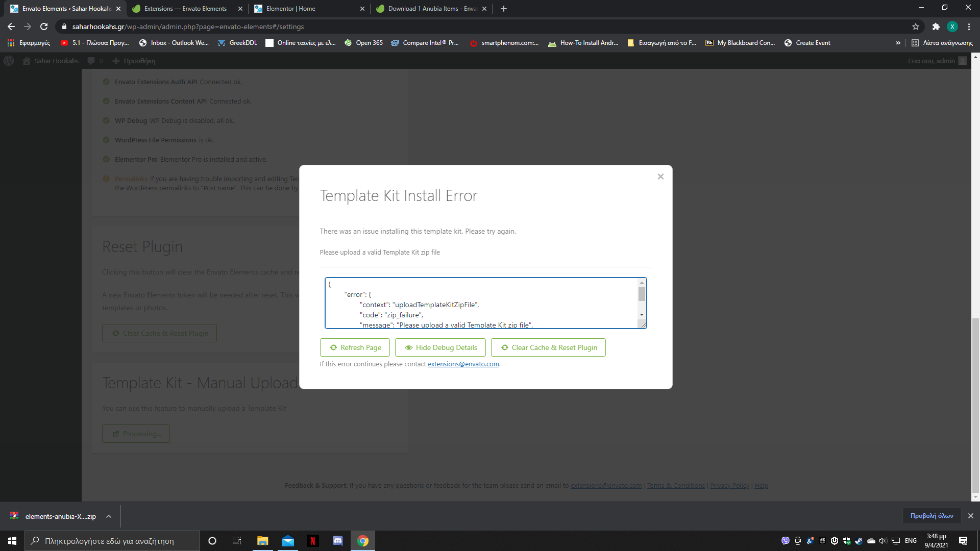Open the Mail app from taskbar

[288, 541]
